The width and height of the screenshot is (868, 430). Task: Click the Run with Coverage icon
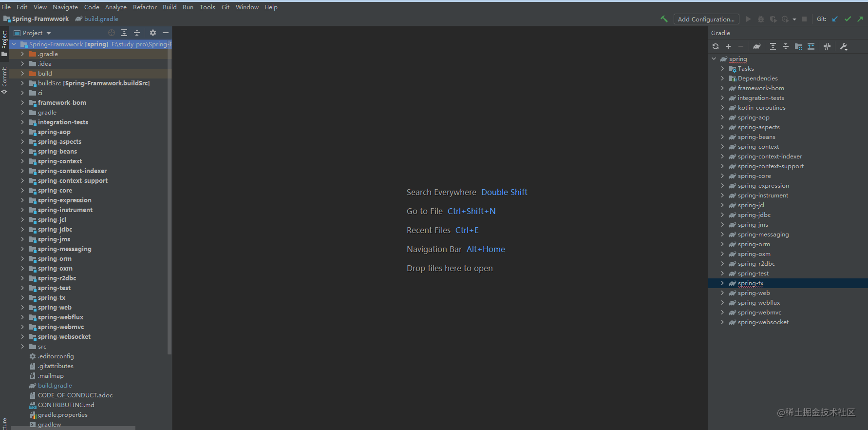coord(773,19)
